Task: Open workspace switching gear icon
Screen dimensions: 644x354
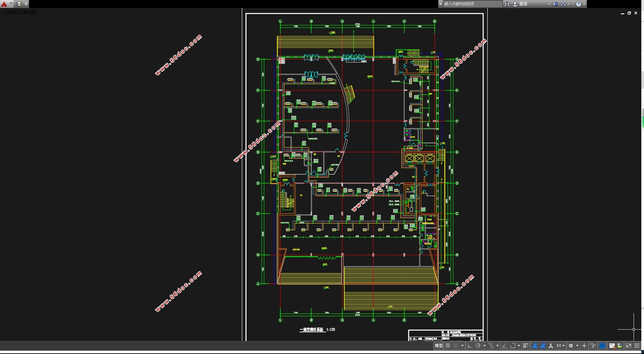Action: [571, 346]
